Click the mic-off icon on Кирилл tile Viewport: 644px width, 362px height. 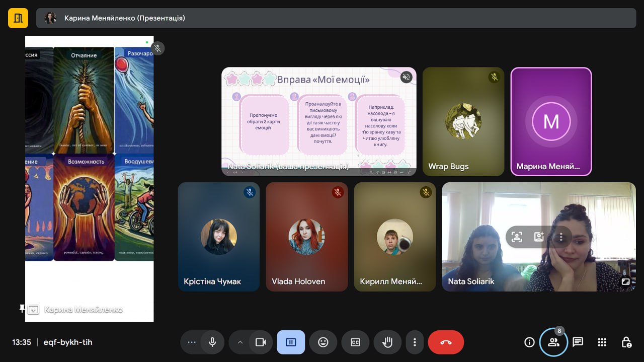point(426,192)
